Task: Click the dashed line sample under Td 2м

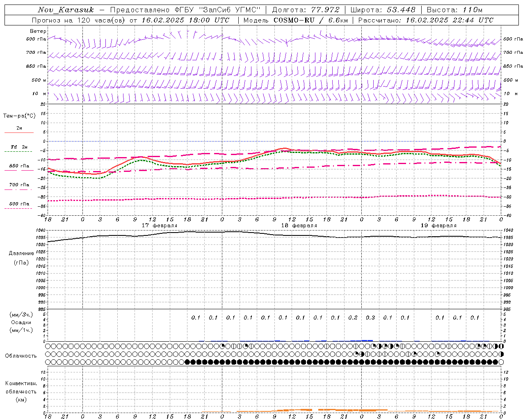Action: (x=18, y=152)
